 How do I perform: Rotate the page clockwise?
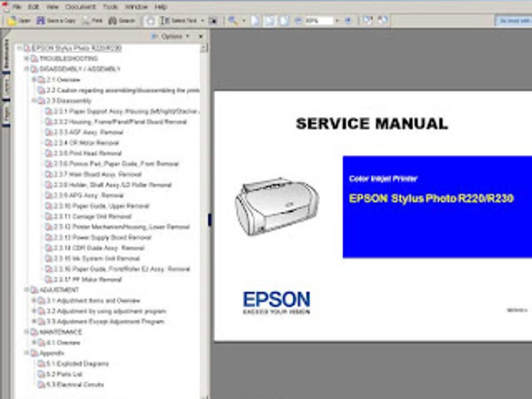(x=368, y=20)
